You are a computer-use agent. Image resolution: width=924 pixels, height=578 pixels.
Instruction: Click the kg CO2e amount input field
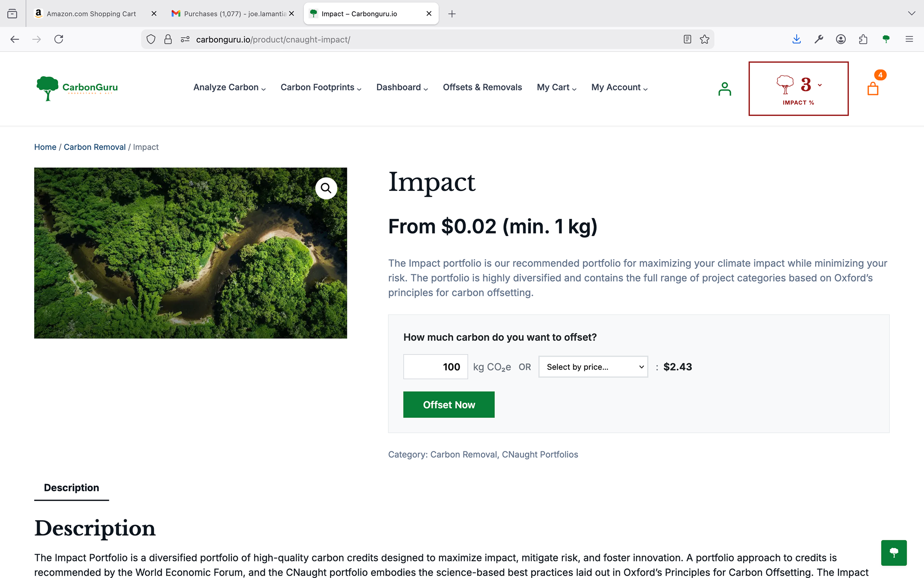coord(435,366)
